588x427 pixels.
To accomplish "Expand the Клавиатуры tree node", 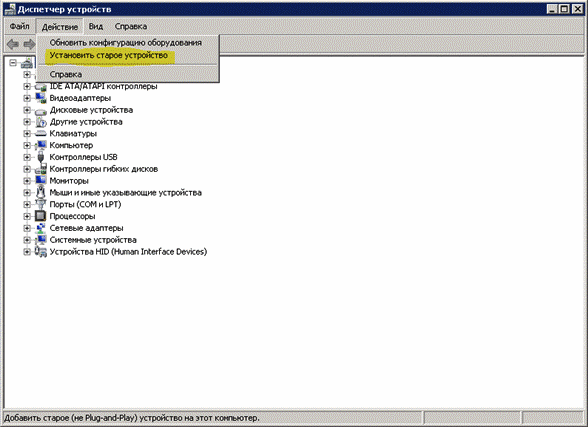I will pyautogui.click(x=27, y=133).
